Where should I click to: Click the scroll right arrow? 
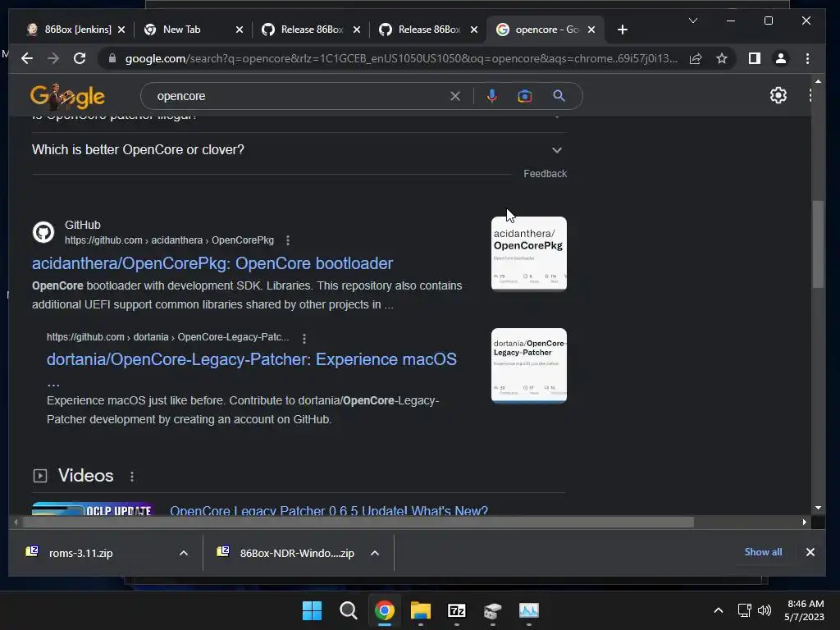pos(804,522)
